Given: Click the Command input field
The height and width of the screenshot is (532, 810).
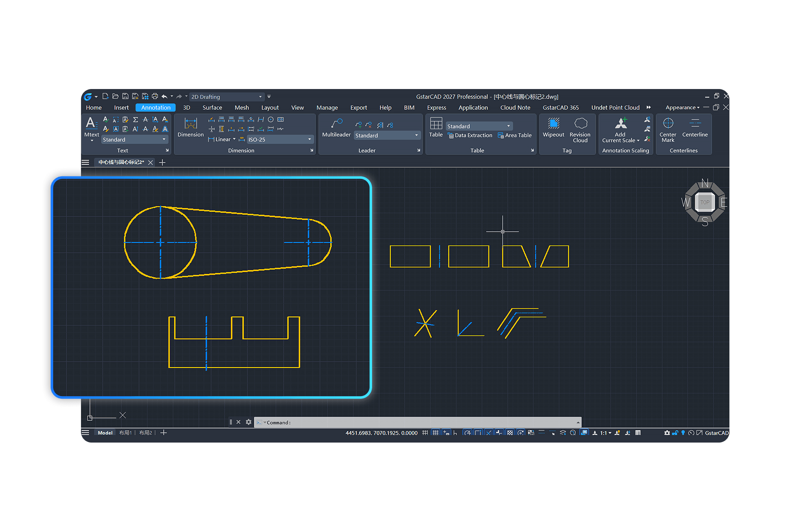Looking at the screenshot, I should coord(418,422).
